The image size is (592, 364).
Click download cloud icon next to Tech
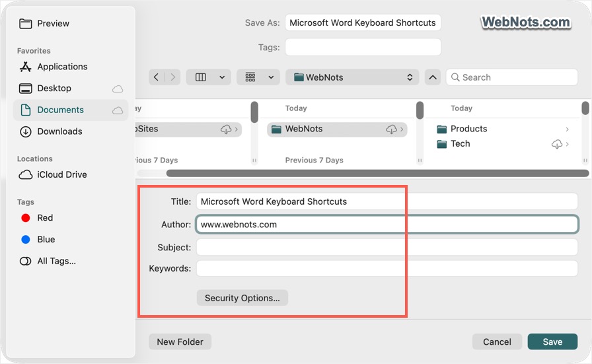click(557, 144)
